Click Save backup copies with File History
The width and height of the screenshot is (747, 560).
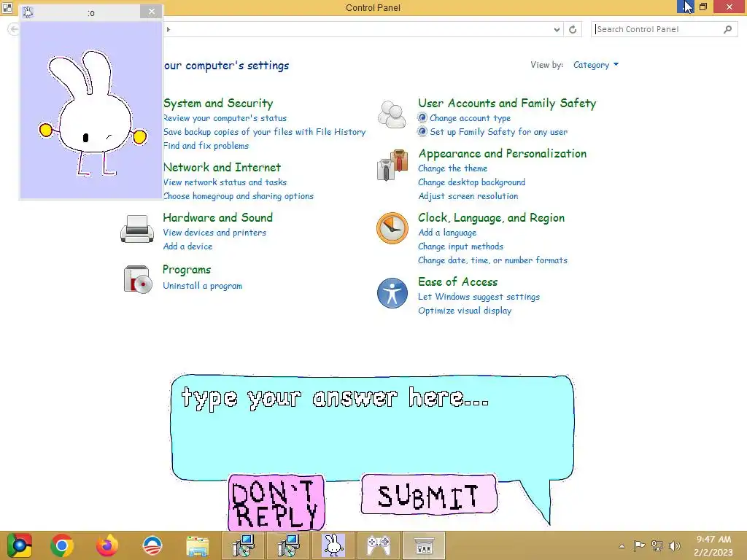point(264,132)
